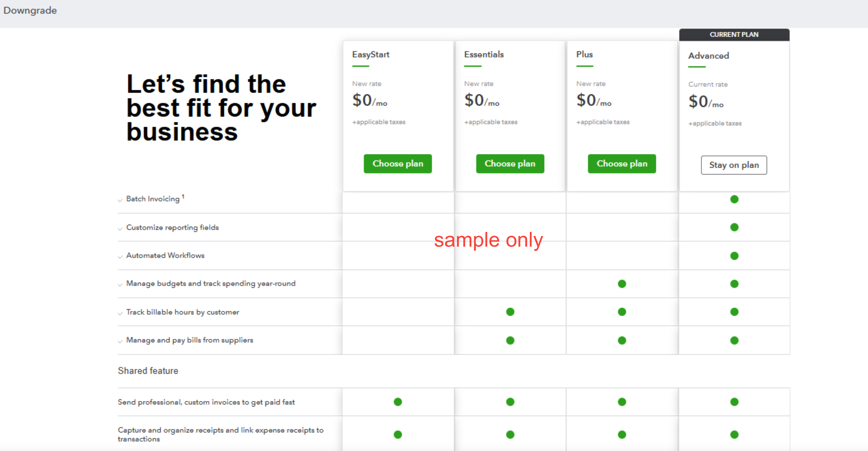Click Essentials dot for Manage and pay bills
868x451 pixels.
pyautogui.click(x=510, y=340)
